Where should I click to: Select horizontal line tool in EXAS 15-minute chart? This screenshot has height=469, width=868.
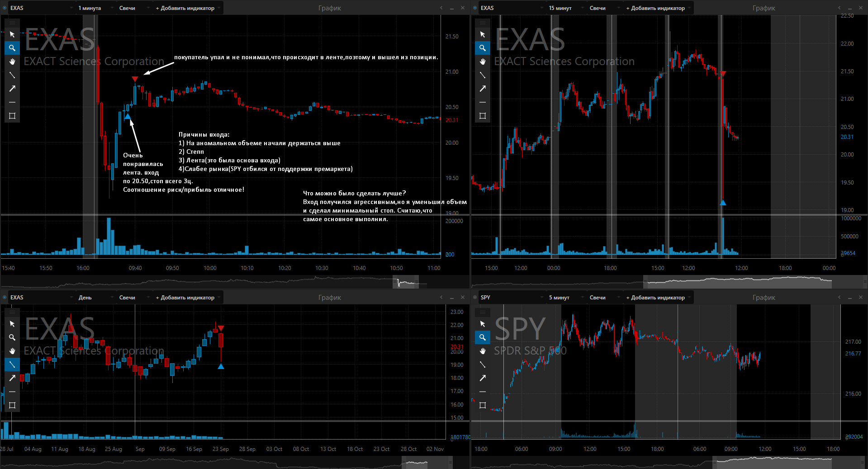[483, 102]
